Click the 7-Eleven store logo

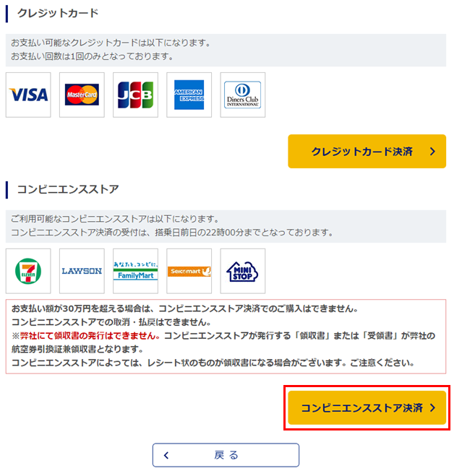coord(28,271)
